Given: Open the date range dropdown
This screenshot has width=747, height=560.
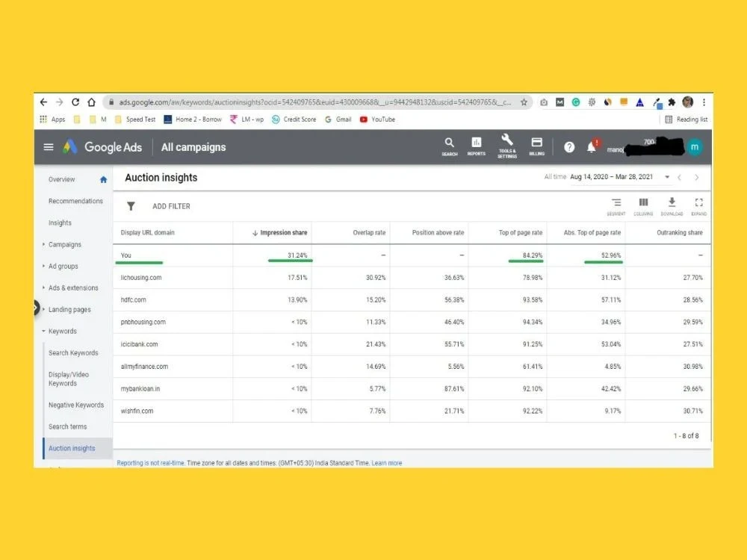Looking at the screenshot, I should coord(667,177).
